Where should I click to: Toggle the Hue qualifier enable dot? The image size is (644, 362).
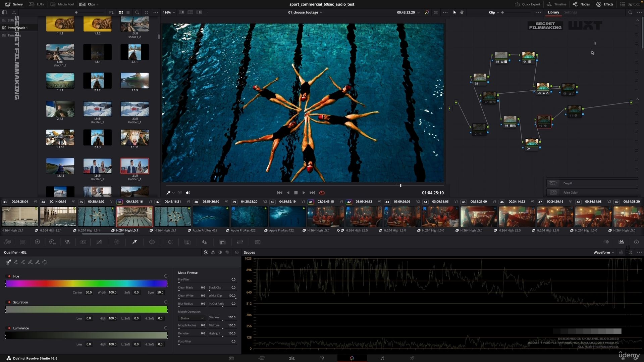(x=9, y=276)
